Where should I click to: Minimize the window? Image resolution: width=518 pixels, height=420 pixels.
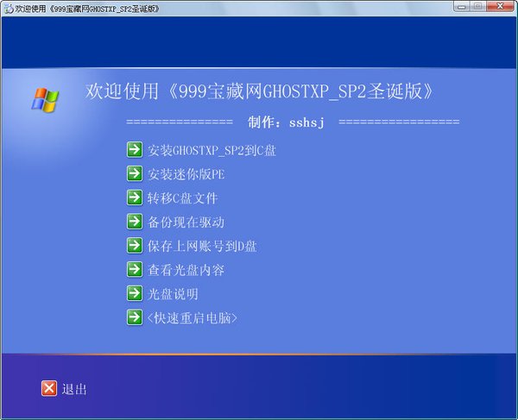(462, 6)
